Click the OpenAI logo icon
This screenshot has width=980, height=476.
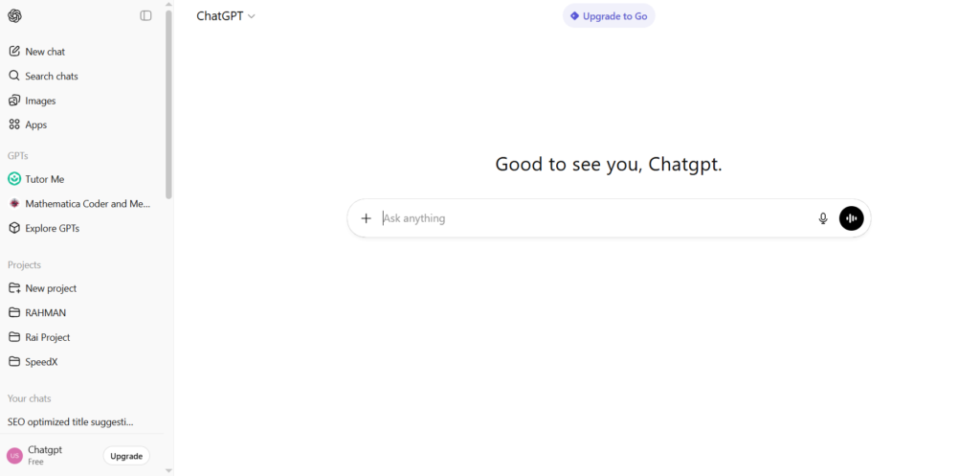pos(14,15)
